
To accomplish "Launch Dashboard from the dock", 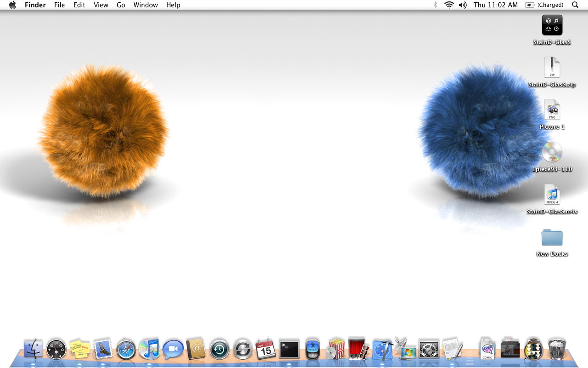I will point(57,350).
